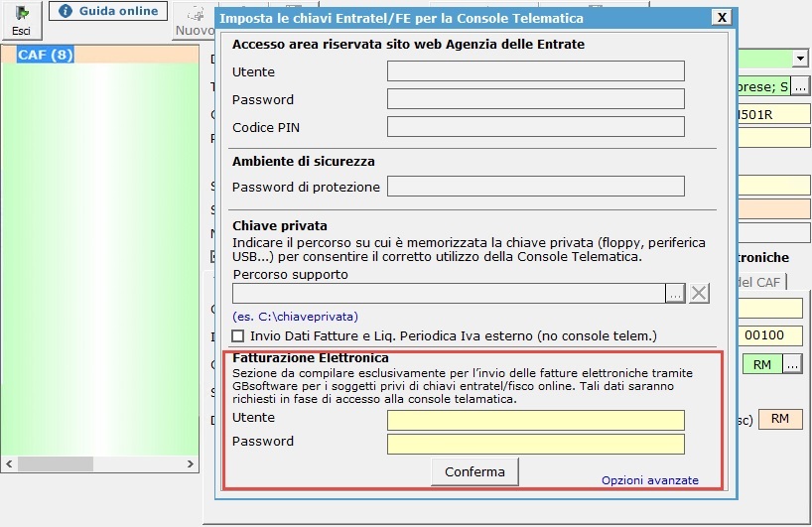This screenshot has height=527, width=812.
Task: Click the Password field for Agenzia access
Action: pos(535,99)
